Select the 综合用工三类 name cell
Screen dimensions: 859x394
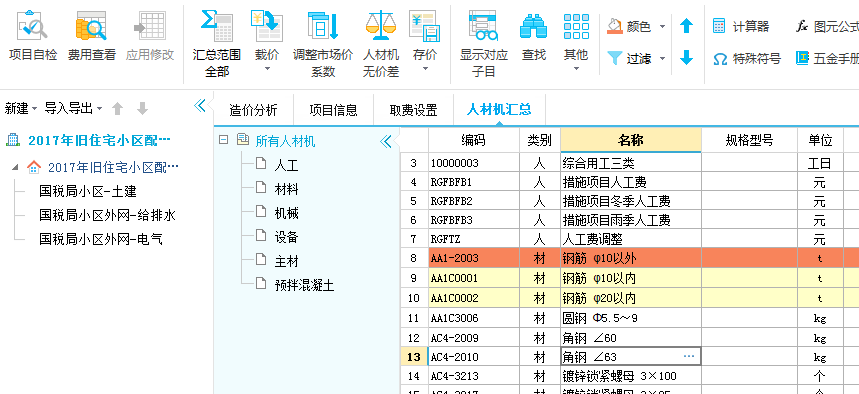coord(631,163)
